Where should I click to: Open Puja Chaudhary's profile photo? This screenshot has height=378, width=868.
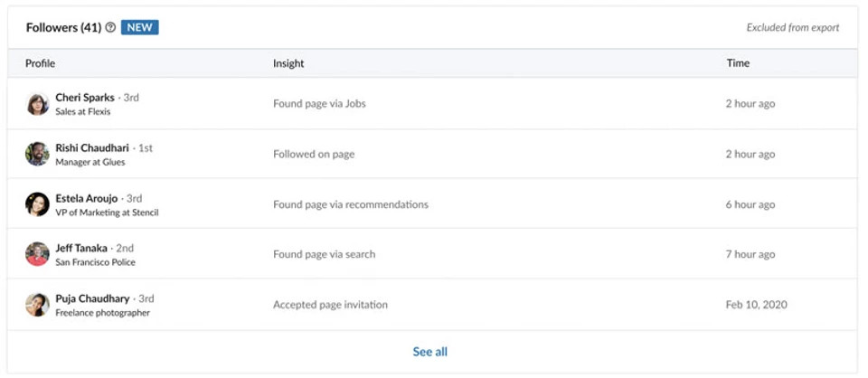37,305
